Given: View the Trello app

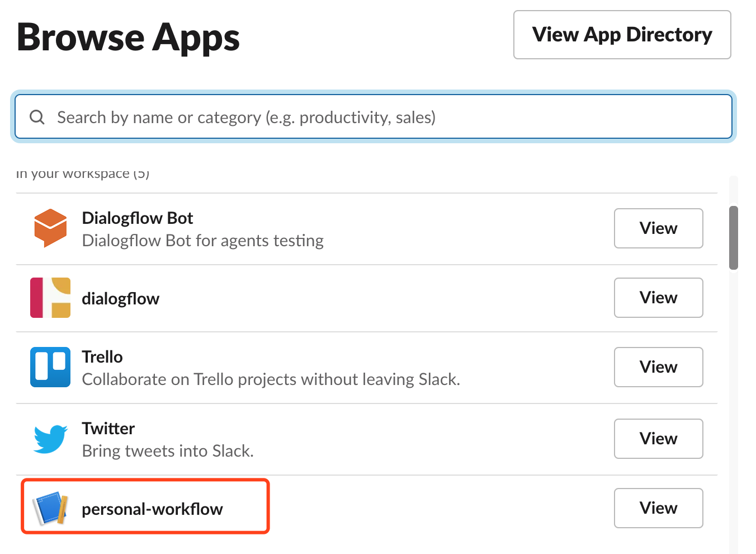Looking at the screenshot, I should tap(658, 367).
